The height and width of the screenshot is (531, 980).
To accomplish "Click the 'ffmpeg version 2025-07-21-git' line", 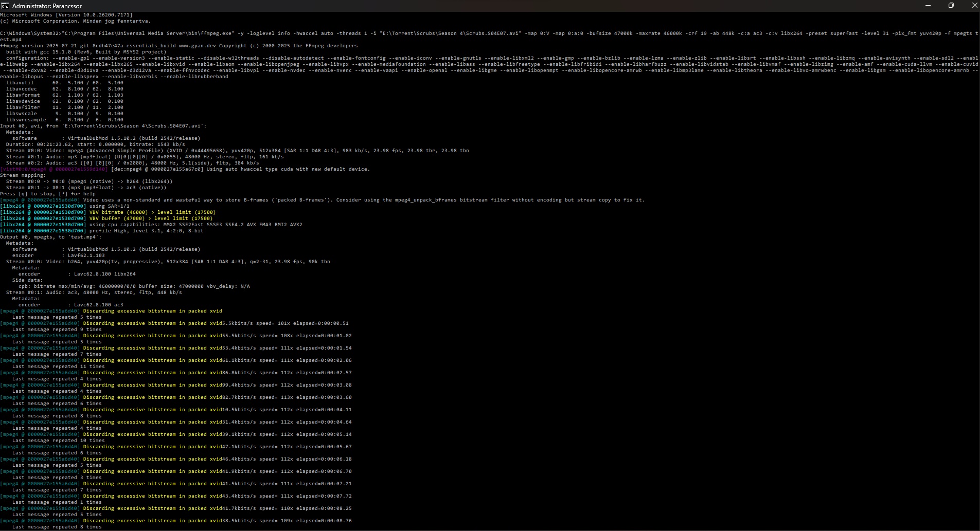I will [179, 46].
